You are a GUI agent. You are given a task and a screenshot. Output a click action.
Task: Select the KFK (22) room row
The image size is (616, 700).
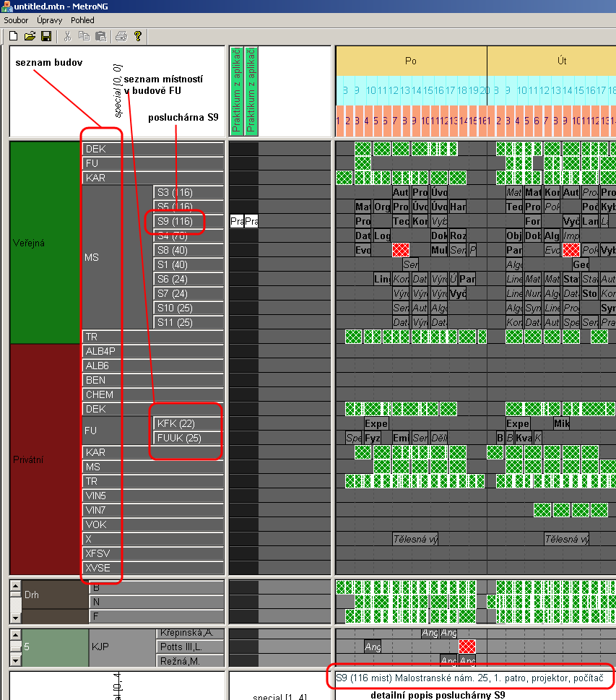[x=176, y=423]
